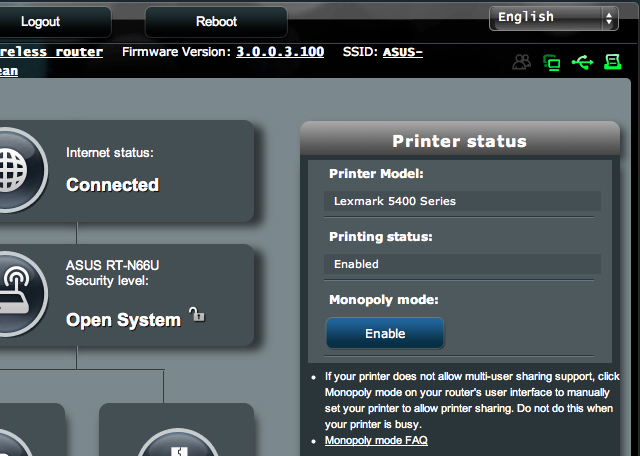Click the green USB status icon
The height and width of the screenshot is (456, 640).
point(582,62)
